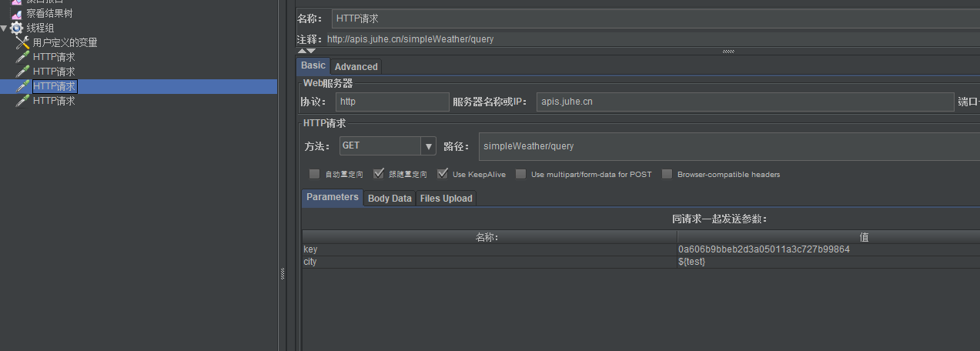The width and height of the screenshot is (980, 351).
Task: Enable the 自动重定向 checkbox
Action: [314, 174]
